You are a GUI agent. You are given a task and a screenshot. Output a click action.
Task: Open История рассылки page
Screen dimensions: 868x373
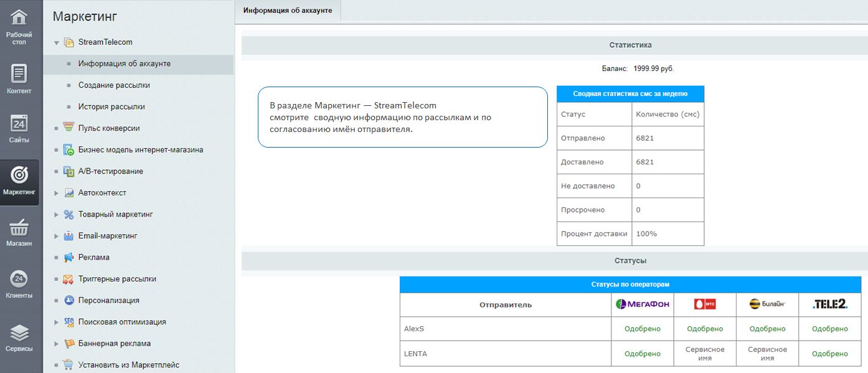(x=111, y=106)
